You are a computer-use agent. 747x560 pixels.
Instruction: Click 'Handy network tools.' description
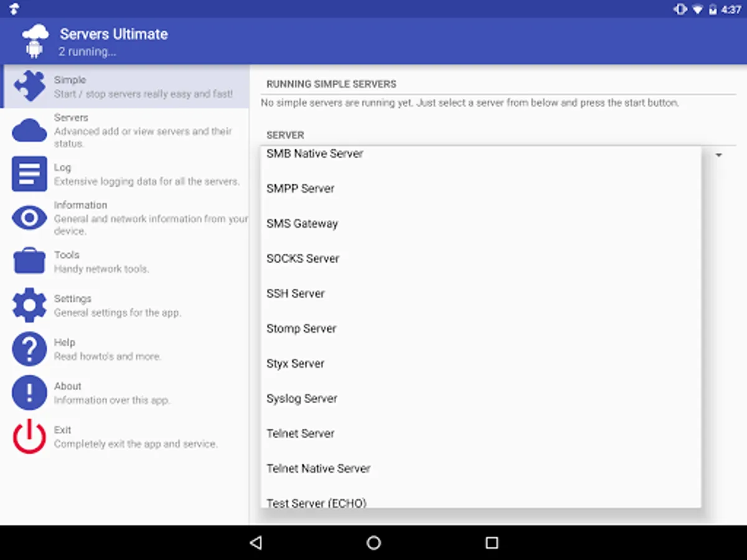101,269
